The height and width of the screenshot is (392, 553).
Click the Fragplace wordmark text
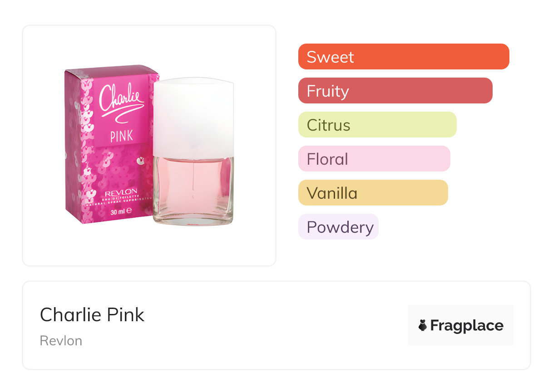click(x=467, y=325)
